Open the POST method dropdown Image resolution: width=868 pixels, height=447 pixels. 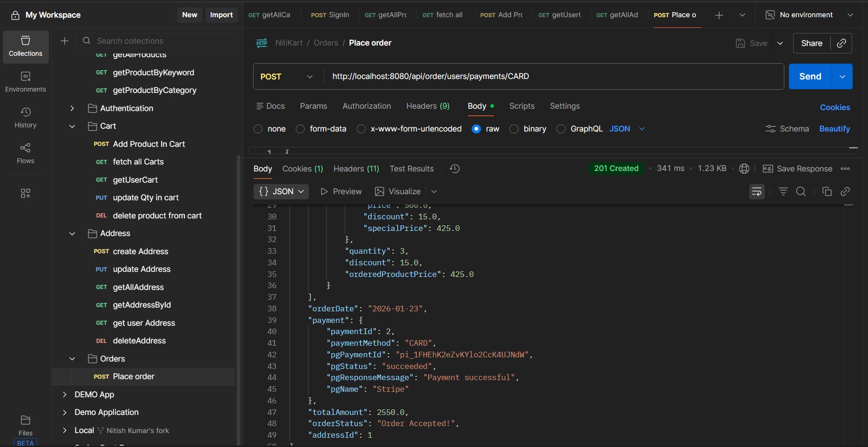tap(287, 77)
